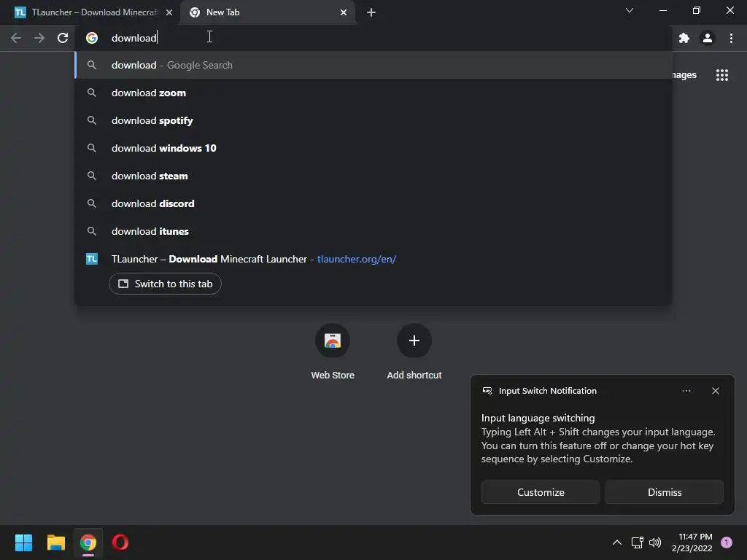Open File Explorer from taskbar

tap(55, 542)
